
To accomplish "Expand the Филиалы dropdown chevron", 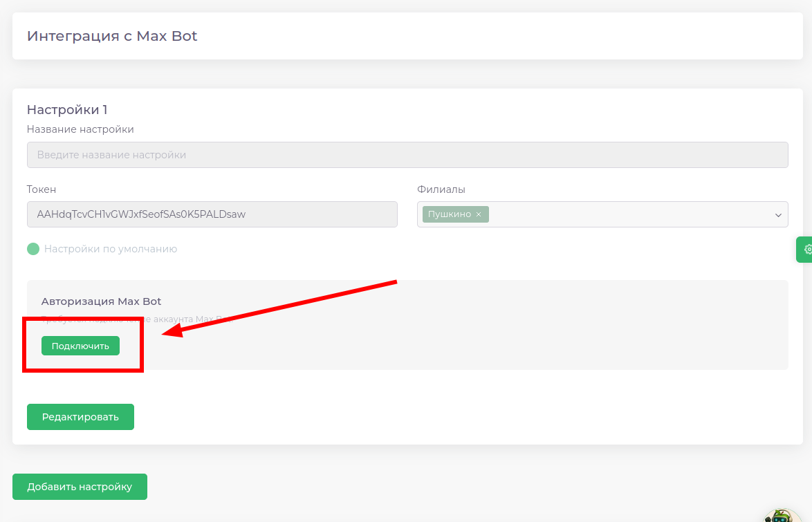I will click(x=777, y=215).
